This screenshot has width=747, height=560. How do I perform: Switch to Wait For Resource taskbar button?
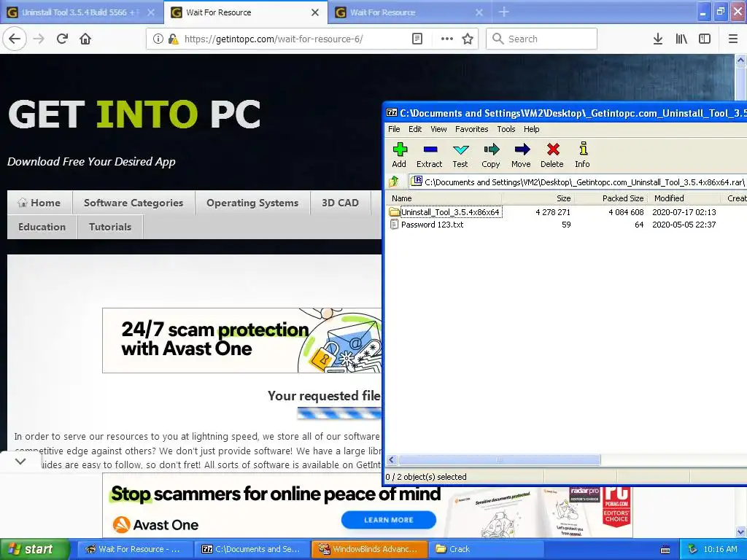coord(134,549)
